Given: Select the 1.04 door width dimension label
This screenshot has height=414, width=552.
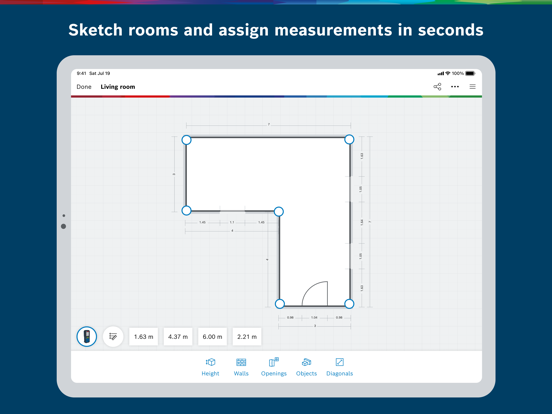Looking at the screenshot, I should click(x=314, y=317).
